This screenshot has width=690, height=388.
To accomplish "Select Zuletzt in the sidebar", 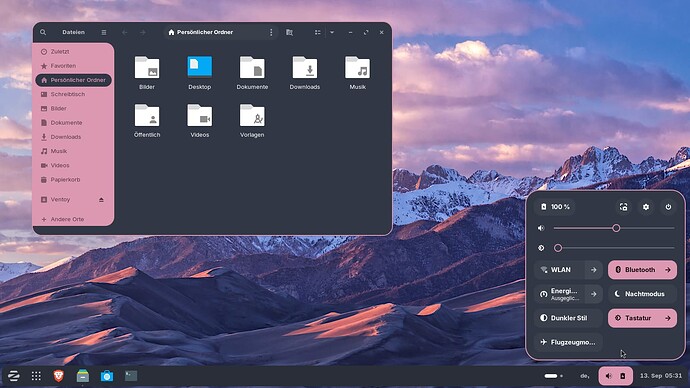I will pyautogui.click(x=73, y=51).
